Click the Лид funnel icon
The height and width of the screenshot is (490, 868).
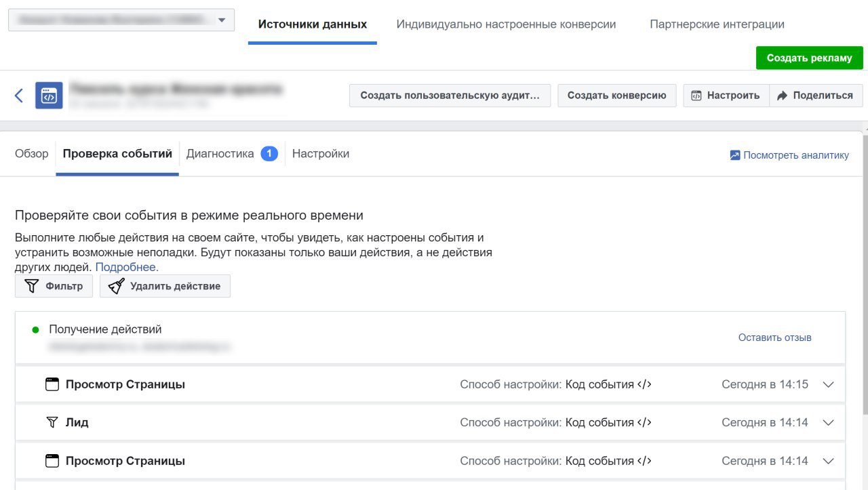pyautogui.click(x=52, y=422)
